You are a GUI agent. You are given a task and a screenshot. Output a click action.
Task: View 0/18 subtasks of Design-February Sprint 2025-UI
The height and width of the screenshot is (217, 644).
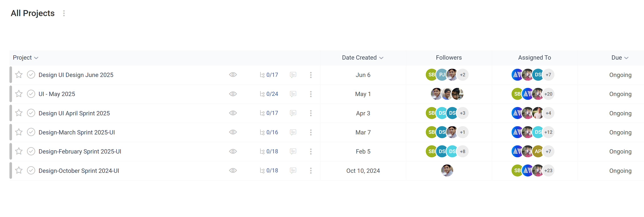tap(269, 151)
